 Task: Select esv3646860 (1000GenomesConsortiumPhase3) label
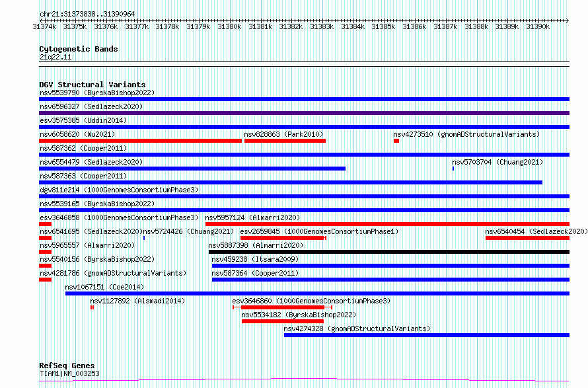click(311, 301)
